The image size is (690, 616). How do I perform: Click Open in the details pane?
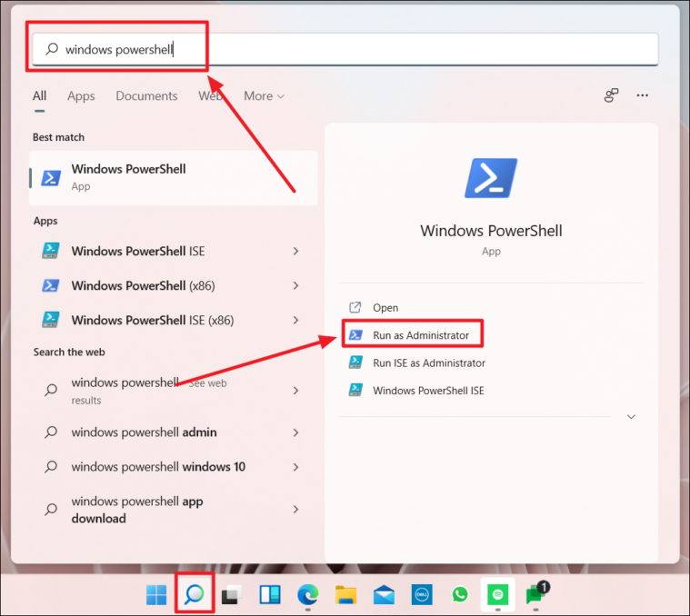click(x=385, y=308)
